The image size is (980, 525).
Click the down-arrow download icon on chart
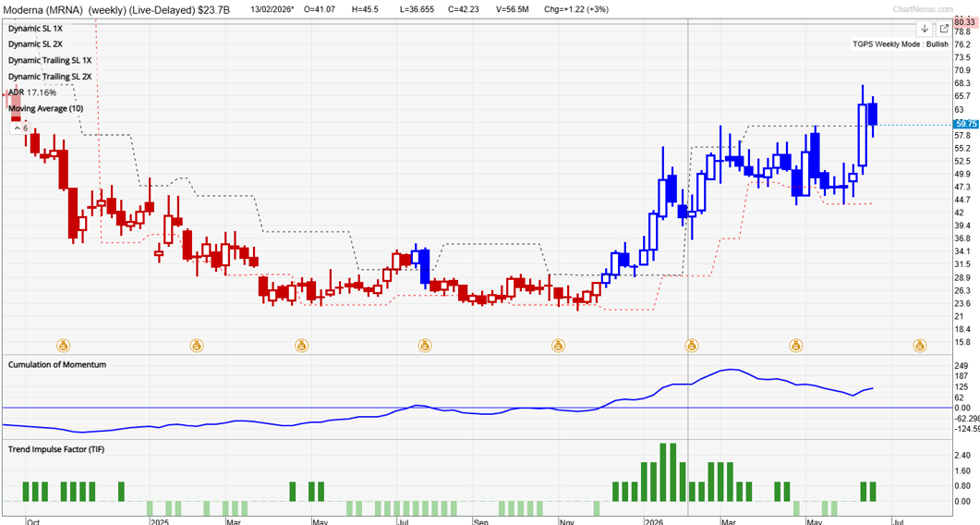(x=925, y=29)
